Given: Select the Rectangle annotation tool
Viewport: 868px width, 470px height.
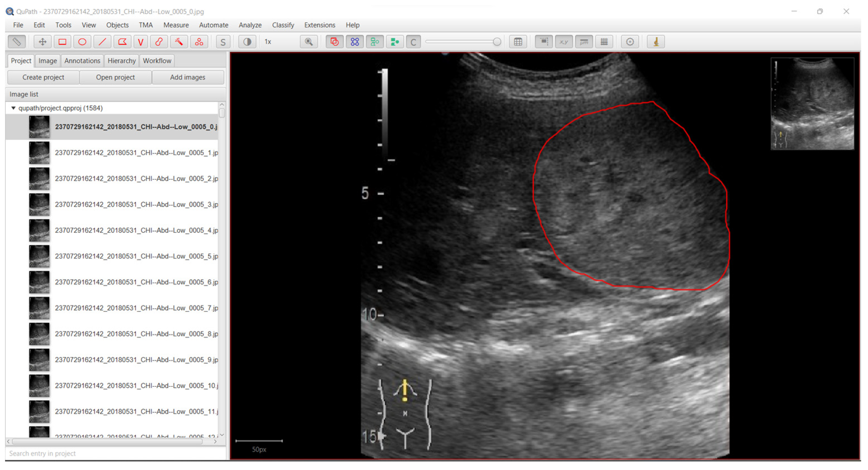Looking at the screenshot, I should (62, 42).
